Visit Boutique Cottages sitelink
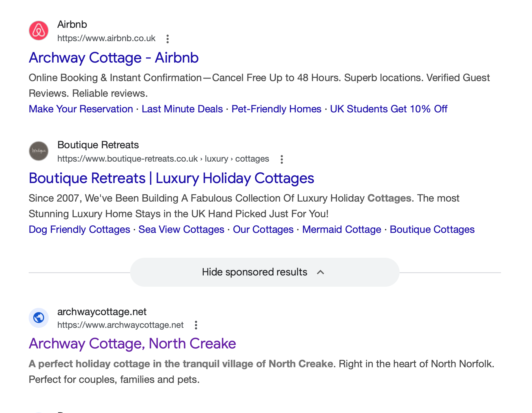This screenshot has height=413, width=532. [x=432, y=229]
